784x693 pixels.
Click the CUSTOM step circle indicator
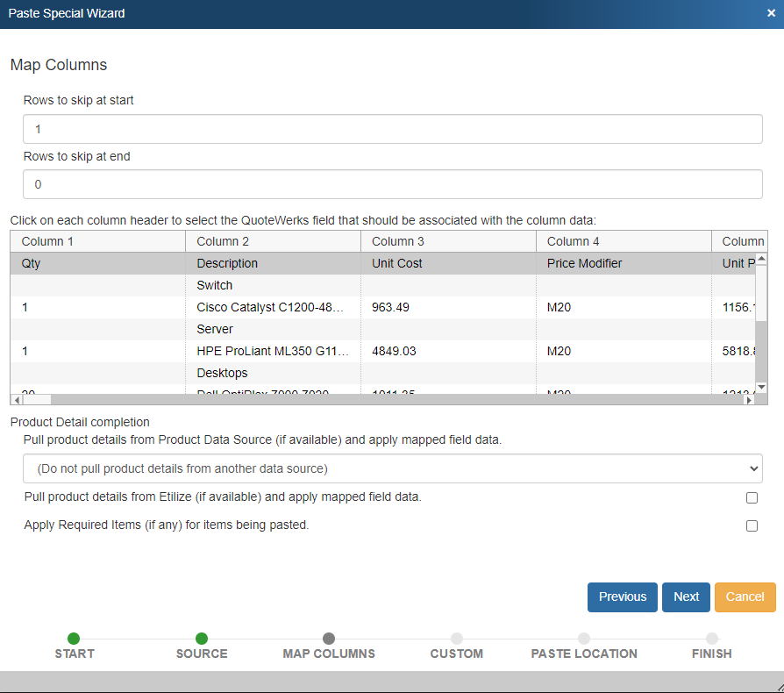[x=457, y=639]
